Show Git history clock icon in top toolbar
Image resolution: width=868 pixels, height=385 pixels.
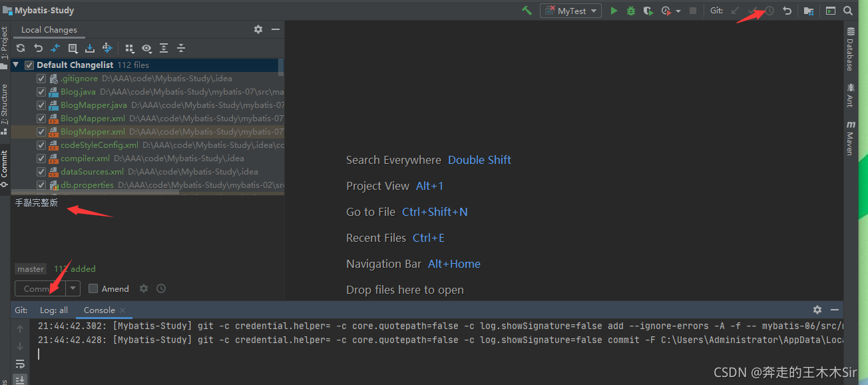tap(770, 11)
